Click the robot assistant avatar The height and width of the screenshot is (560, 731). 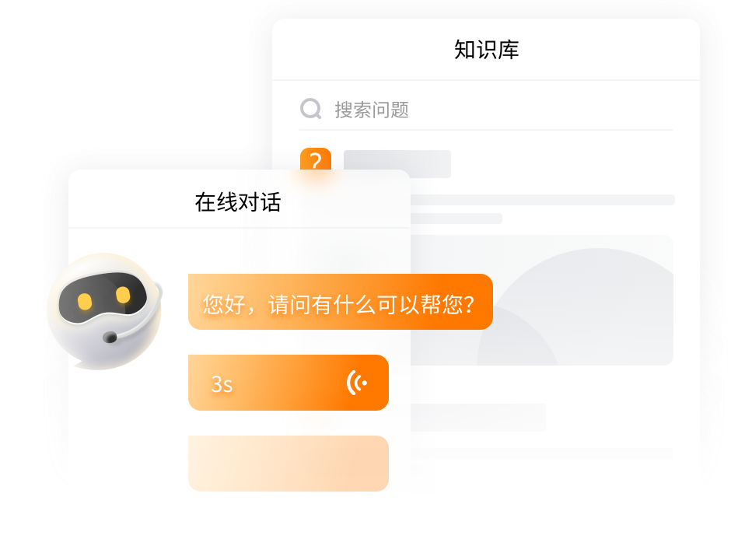[x=105, y=311]
